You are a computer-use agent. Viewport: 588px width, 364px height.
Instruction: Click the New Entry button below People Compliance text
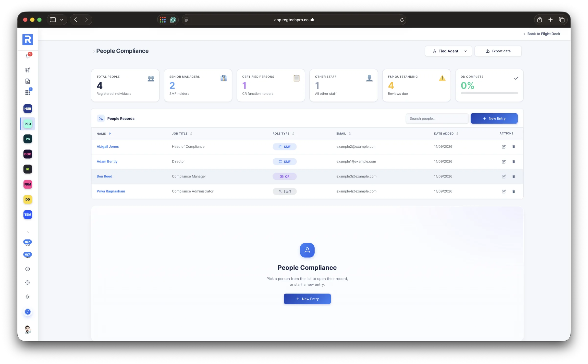(x=307, y=299)
